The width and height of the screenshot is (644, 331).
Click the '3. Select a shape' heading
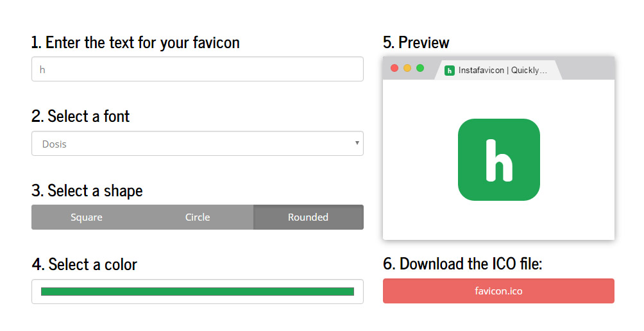pos(87,191)
